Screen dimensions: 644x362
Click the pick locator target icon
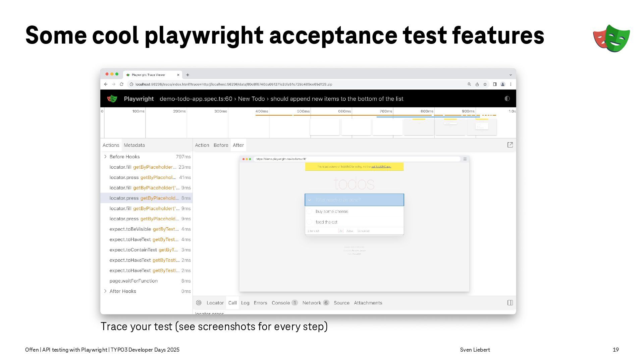[x=199, y=303]
